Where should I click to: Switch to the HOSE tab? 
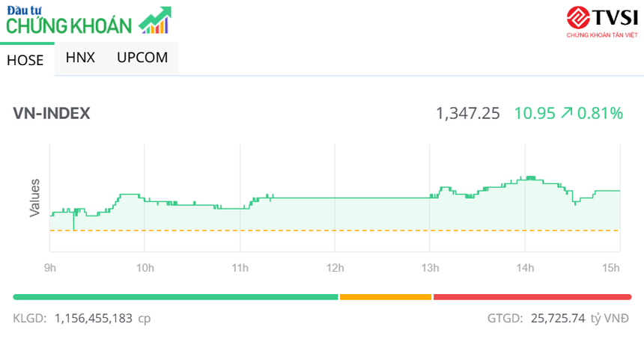pyautogui.click(x=25, y=61)
